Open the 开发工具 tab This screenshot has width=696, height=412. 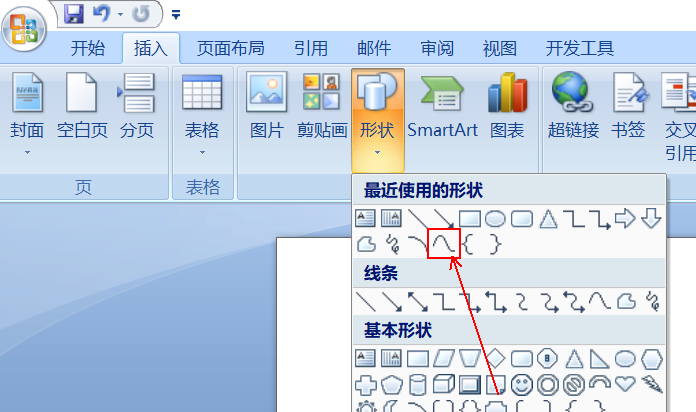[x=580, y=48]
